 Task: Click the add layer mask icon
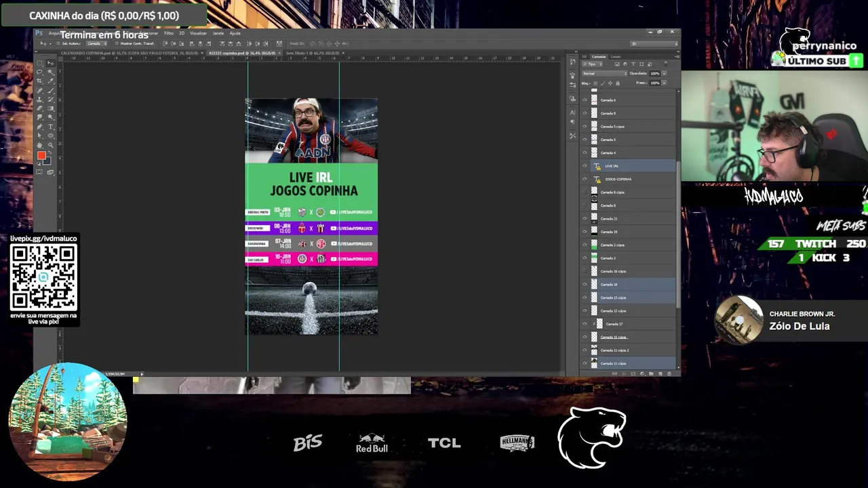pos(633,373)
